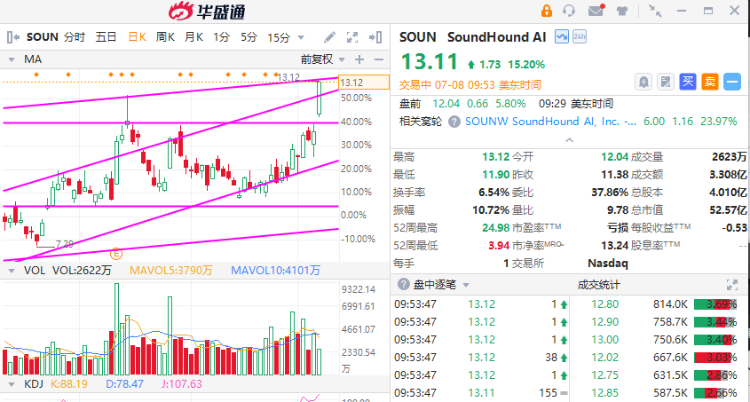
Task: Switch to 1分 one-minute chart tab
Action: (221, 37)
